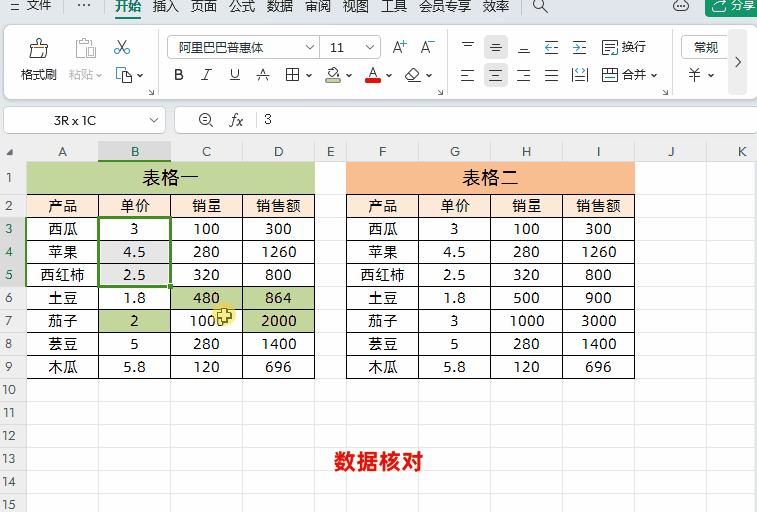Image resolution: width=757 pixels, height=512 pixels.
Task: Open the alignment settings dialog launcher
Action: tap(665, 92)
